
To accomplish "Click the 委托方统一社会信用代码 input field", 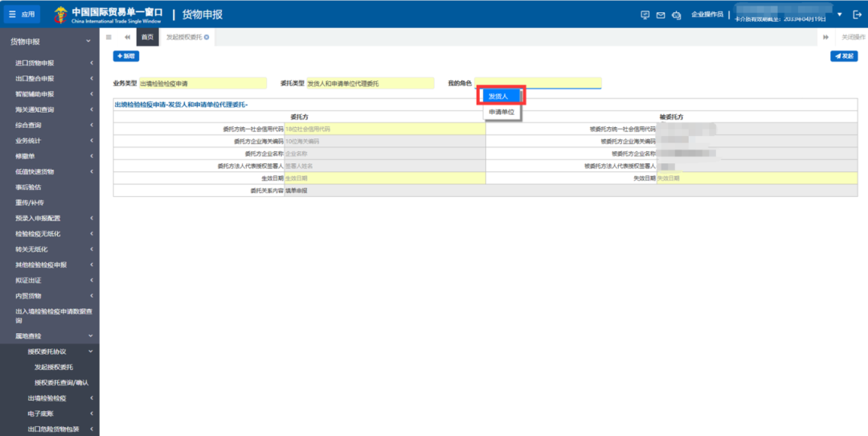I will (x=384, y=129).
